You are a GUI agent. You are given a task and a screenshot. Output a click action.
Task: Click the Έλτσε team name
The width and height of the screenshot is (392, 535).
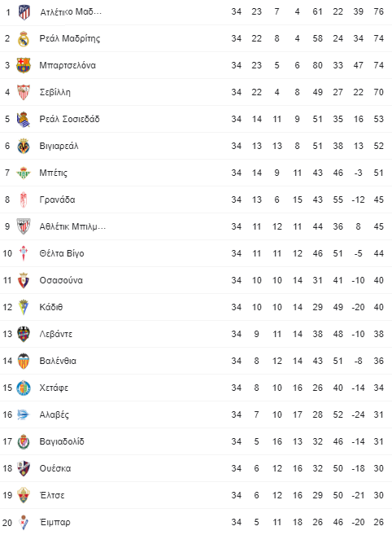coord(52,495)
